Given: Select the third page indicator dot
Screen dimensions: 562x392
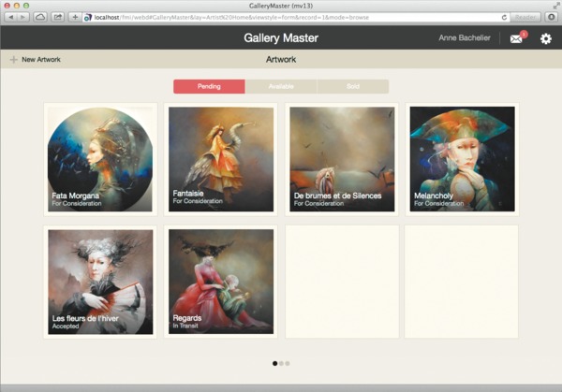Looking at the screenshot, I should pos(288,363).
